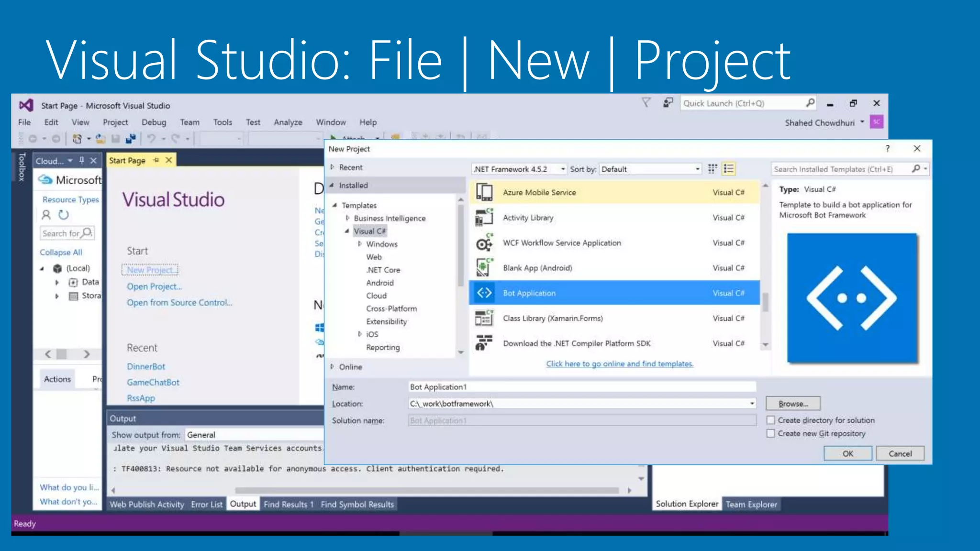This screenshot has width=980, height=551.
Task: Click the help question mark in New Project
Action: point(888,148)
